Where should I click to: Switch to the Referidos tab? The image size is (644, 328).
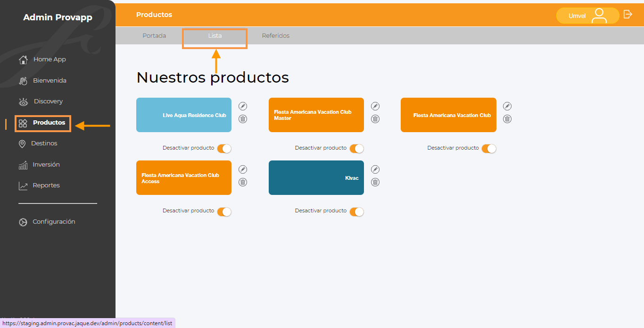coord(276,36)
